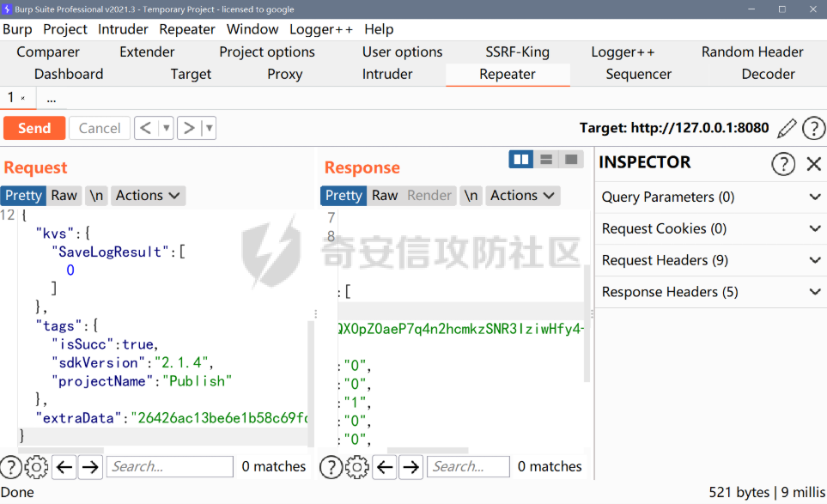Open the Intruder menu
Viewport: 827px width, 504px height.
coord(123,29)
